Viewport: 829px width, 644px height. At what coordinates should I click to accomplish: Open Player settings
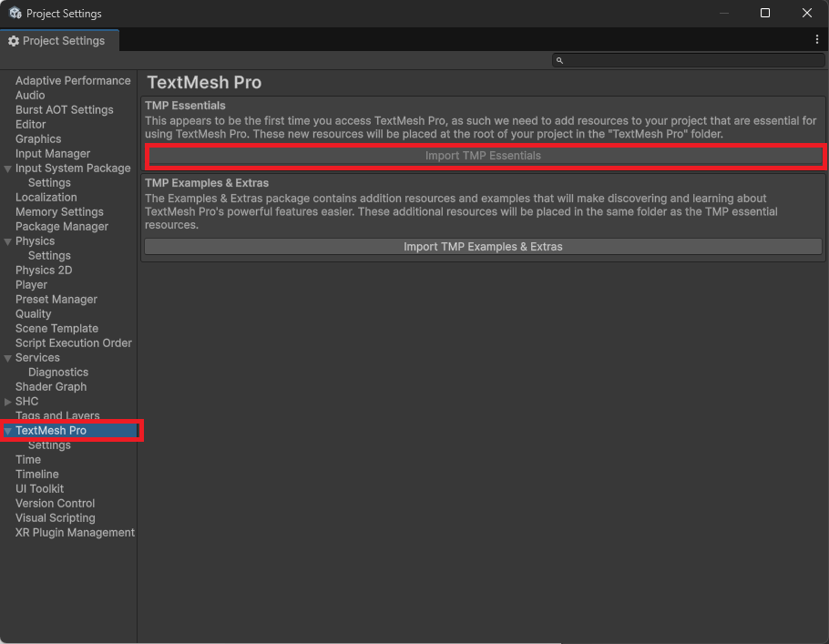click(x=31, y=284)
